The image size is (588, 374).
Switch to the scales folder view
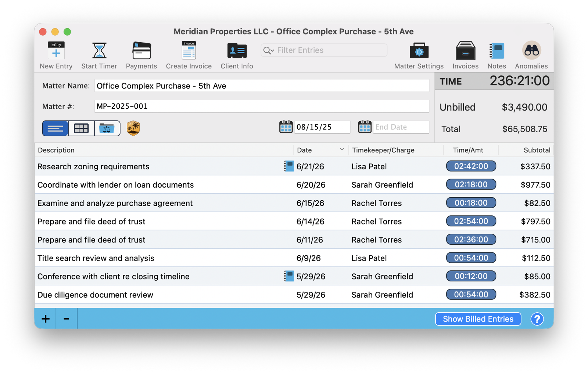[x=107, y=128]
